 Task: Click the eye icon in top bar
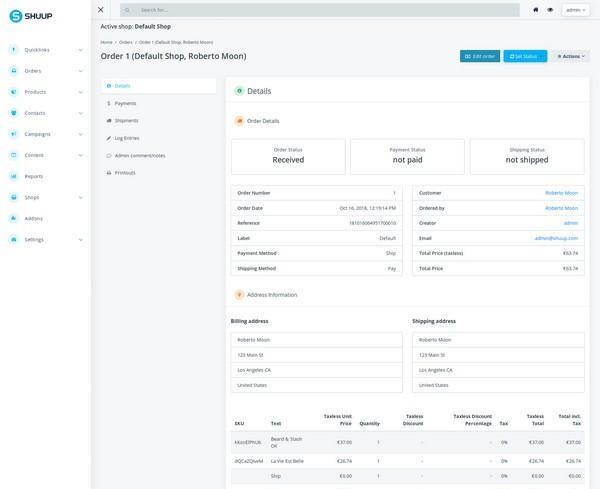click(550, 10)
